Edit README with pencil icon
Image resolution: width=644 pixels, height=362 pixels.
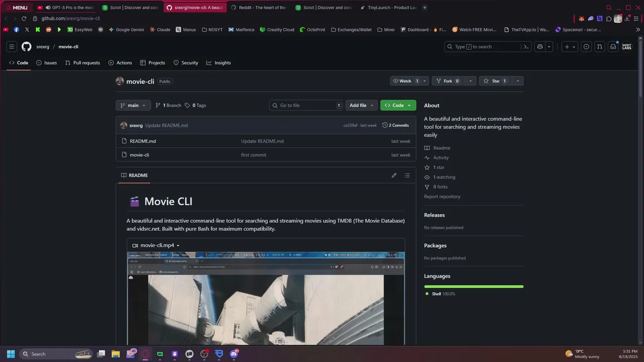(394, 175)
